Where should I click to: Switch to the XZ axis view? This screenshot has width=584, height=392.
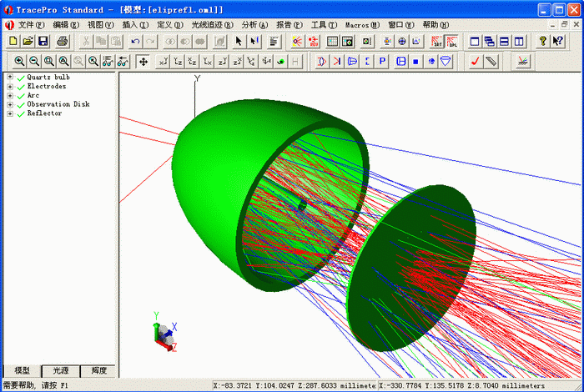[x=193, y=62]
